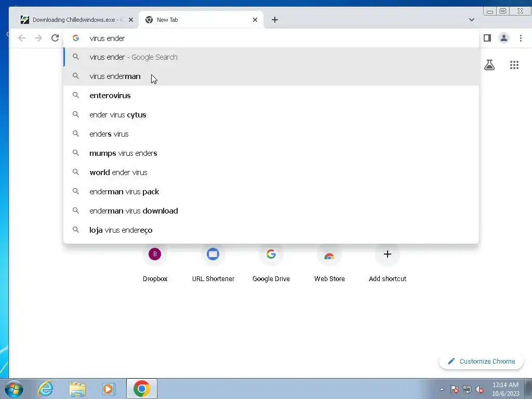Expand the tab search chevron
Viewport: 532px width, 399px height.
(472, 20)
